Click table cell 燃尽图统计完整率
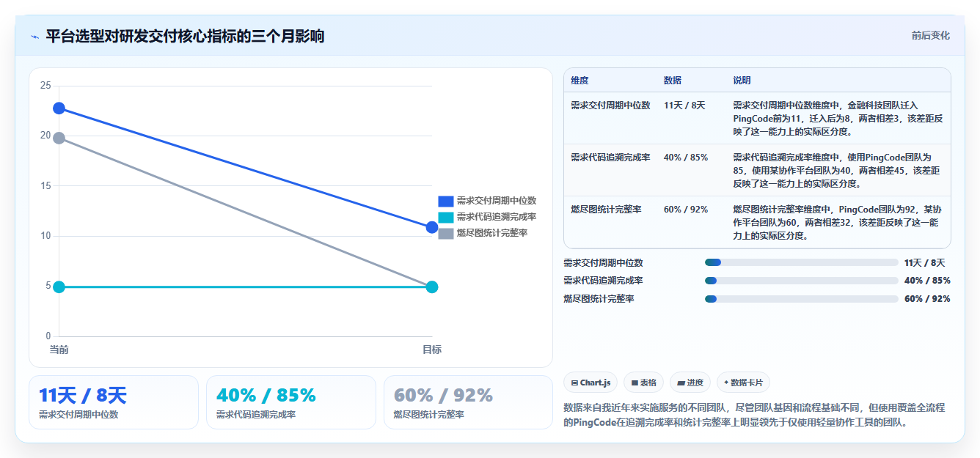The image size is (980, 458). point(606,210)
